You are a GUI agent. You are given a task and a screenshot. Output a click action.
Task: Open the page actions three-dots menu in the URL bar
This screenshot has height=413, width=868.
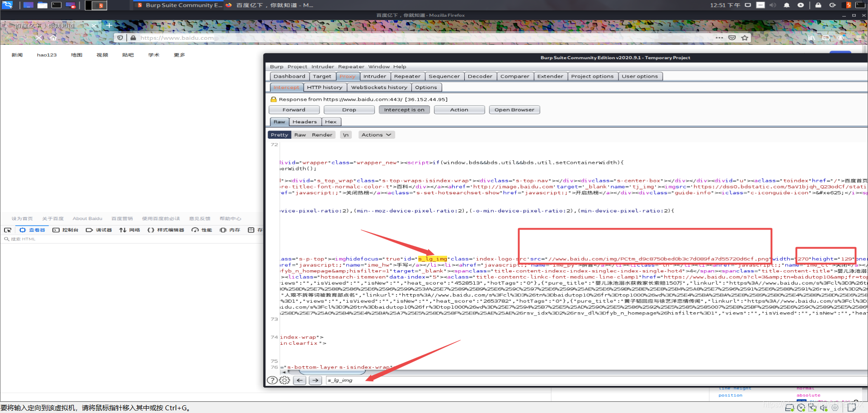719,38
